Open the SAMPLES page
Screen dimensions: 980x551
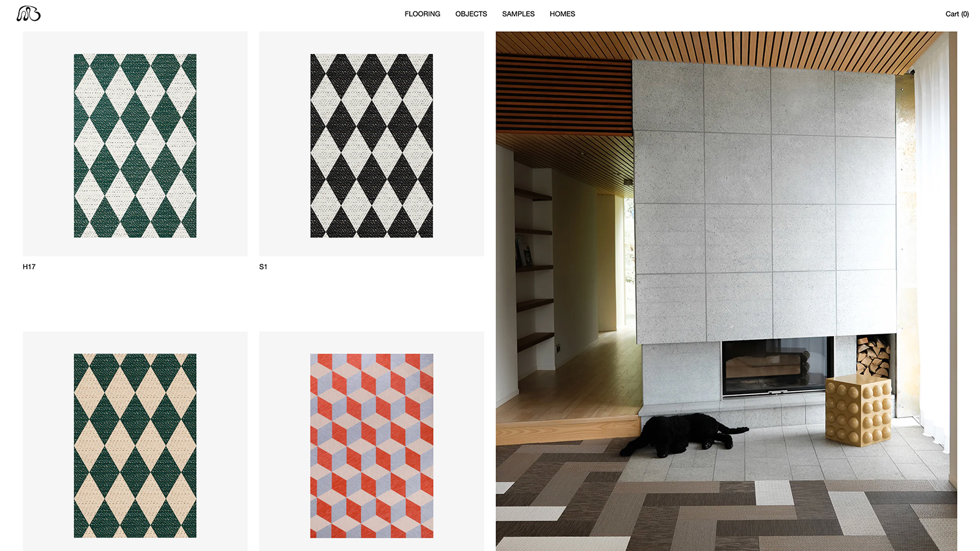[518, 14]
